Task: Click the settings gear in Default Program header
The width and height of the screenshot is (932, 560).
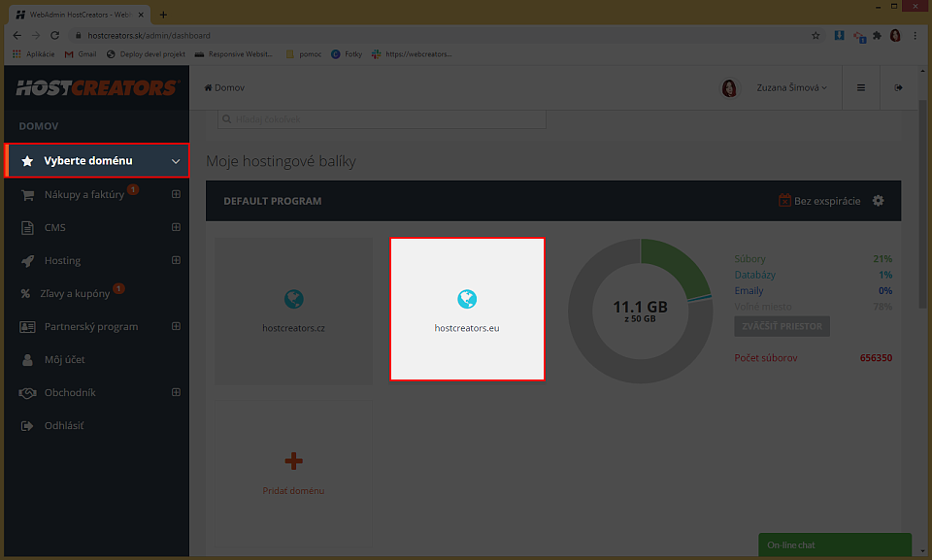Action: [878, 201]
